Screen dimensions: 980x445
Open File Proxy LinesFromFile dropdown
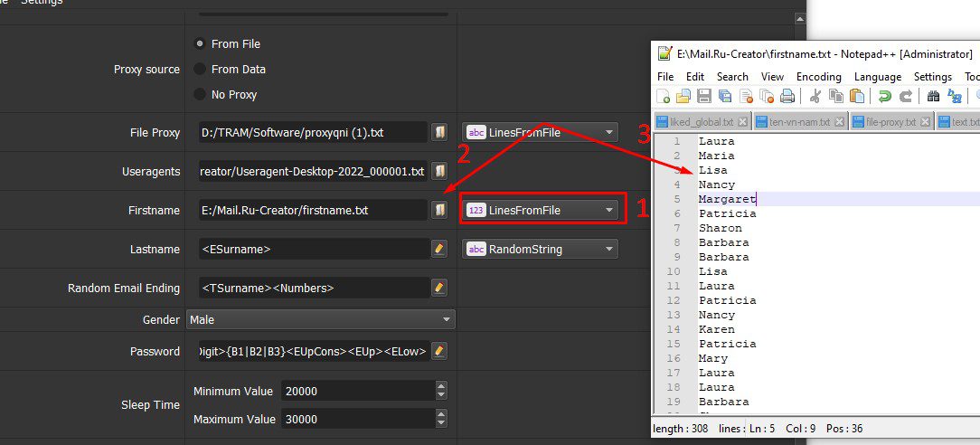tap(541, 132)
